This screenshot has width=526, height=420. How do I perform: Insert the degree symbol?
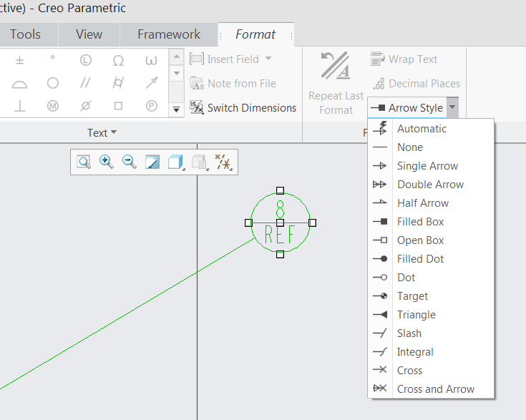point(52,58)
